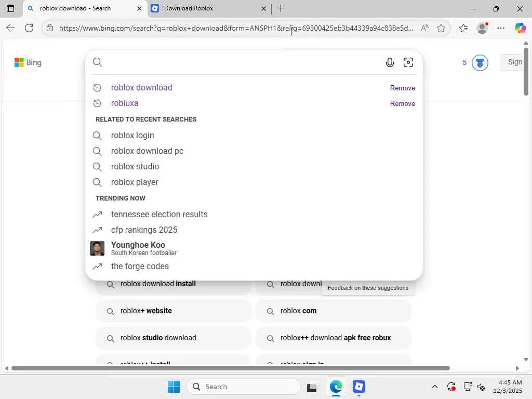Remove roblox download from search history
Screen dimensions: 532x399
click(402, 88)
